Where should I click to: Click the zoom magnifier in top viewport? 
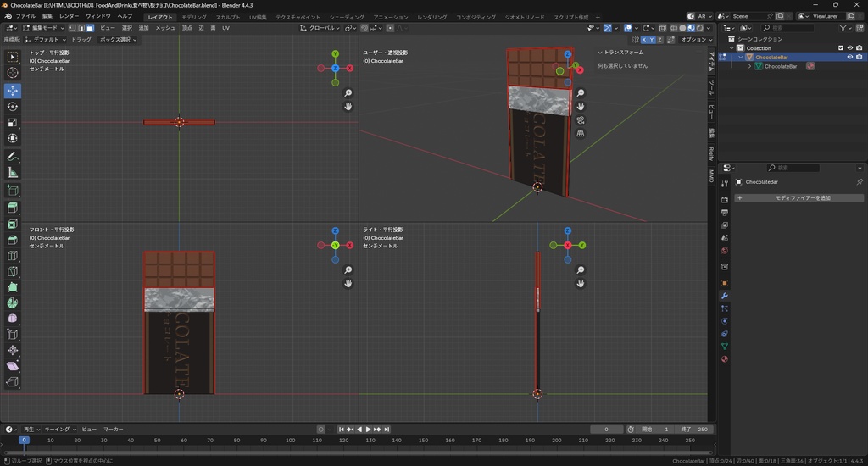[348, 92]
